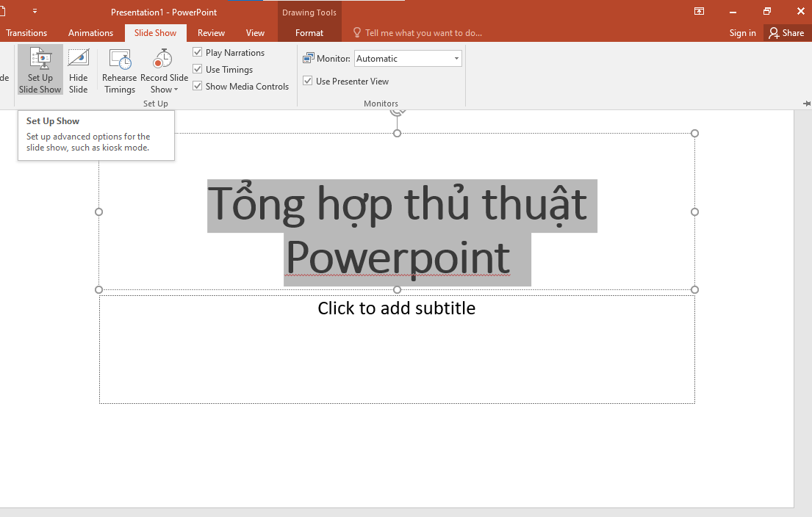The height and width of the screenshot is (517, 812).
Task: Open Set Up Slide Show dialog
Action: pos(40,70)
